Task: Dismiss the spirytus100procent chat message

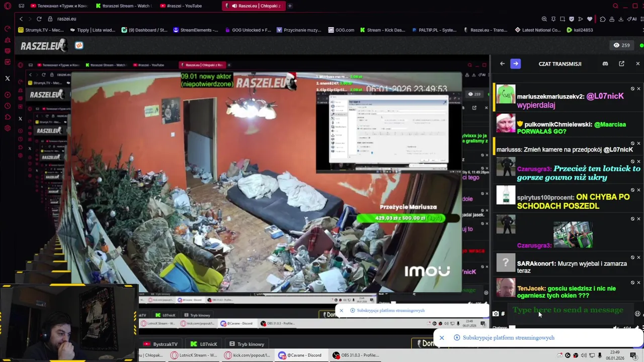Action: [x=638, y=190]
